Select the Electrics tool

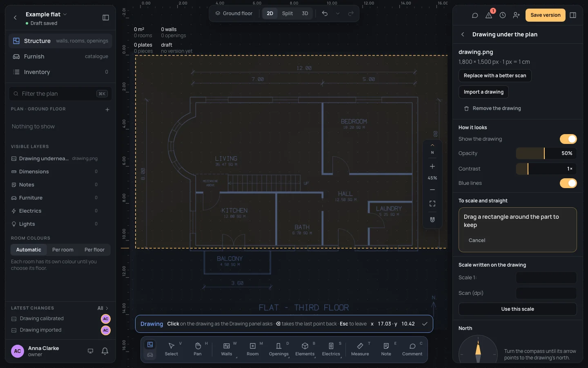[331, 349]
